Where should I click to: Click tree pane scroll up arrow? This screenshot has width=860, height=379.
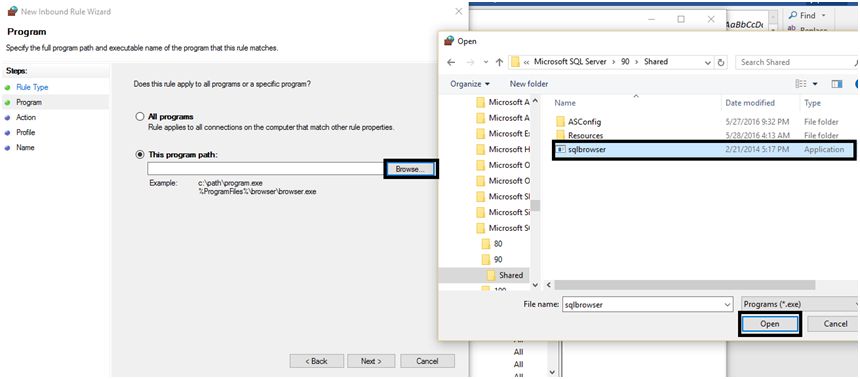[536, 102]
